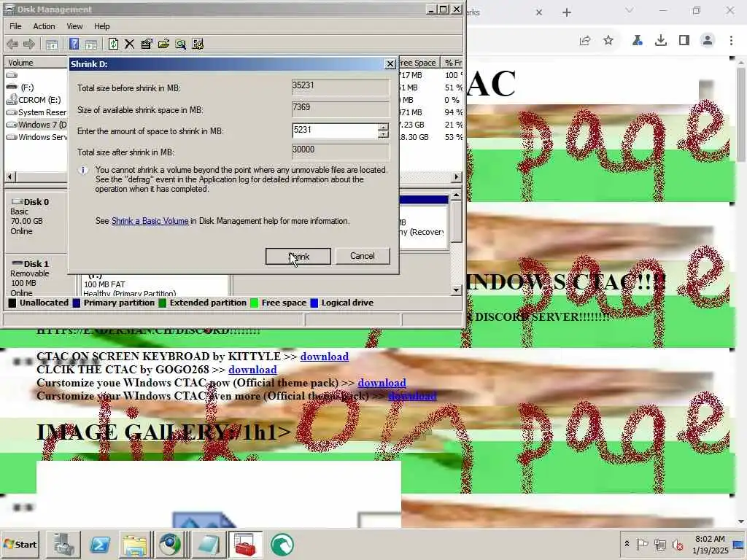Open the Action menu
Image resolution: width=747 pixels, height=560 pixels.
pyautogui.click(x=44, y=26)
